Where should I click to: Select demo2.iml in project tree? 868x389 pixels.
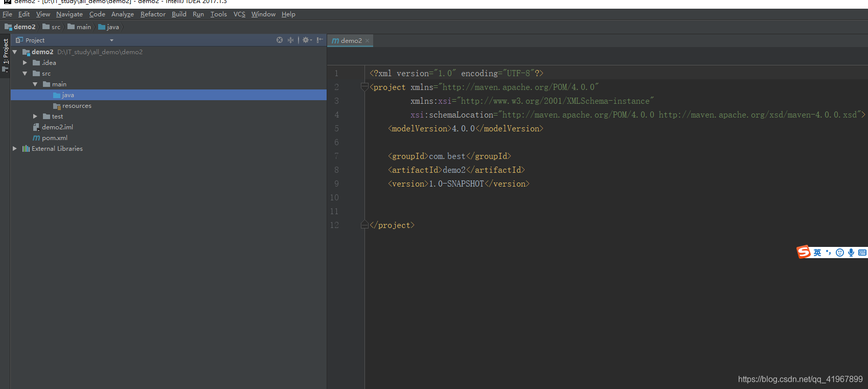point(169,127)
